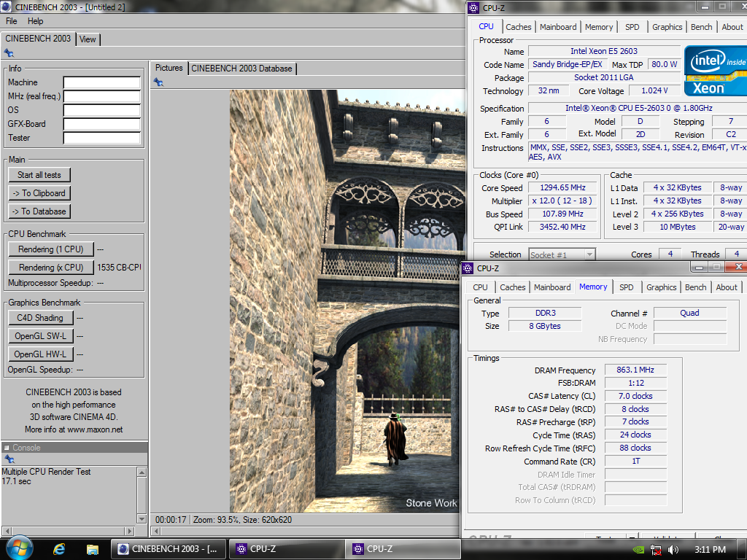Start the C4D Shading test

[41, 318]
